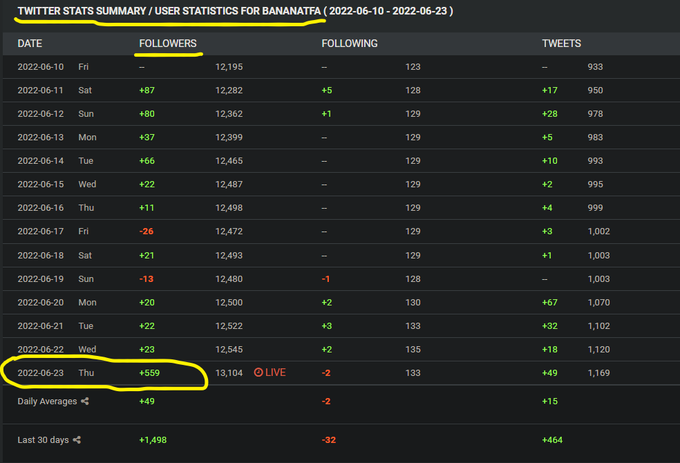Viewport: 680px width, 463px height.
Task: Click the +49 followers daily average
Action: pyautogui.click(x=147, y=401)
